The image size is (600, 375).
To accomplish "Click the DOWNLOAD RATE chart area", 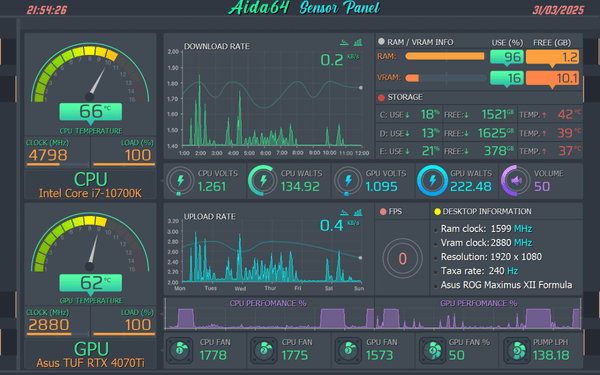I will coord(272,98).
